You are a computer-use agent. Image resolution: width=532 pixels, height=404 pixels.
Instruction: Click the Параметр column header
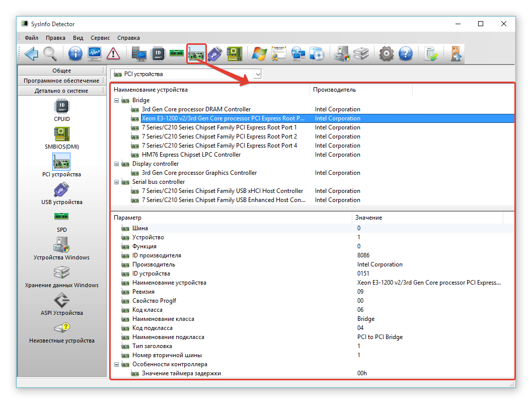click(232, 218)
